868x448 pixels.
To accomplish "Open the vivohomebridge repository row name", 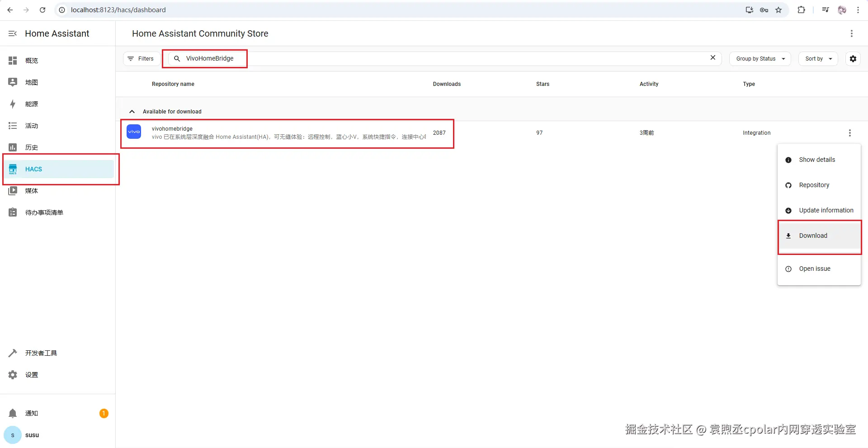I will pos(172,129).
